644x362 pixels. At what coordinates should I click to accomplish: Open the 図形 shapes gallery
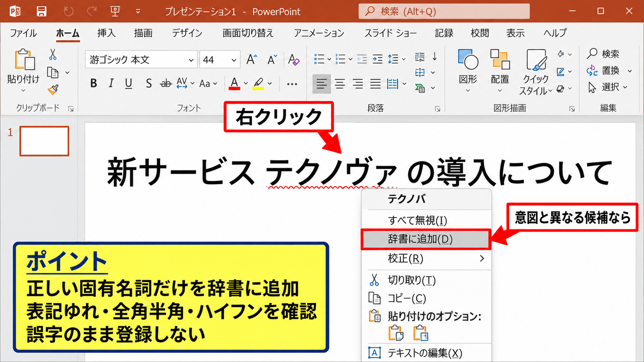coord(468,70)
